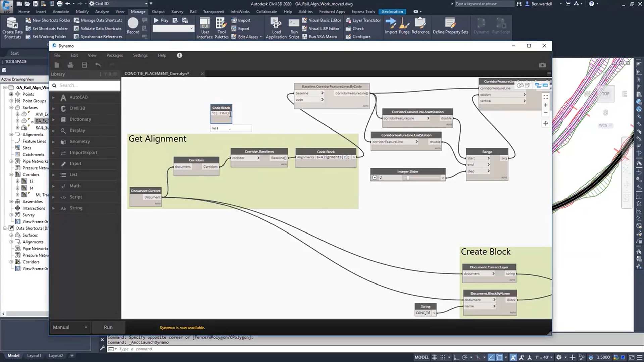This screenshot has width=644, height=362.
Task: Click the Save icon in the Civil 3D quick access toolbar
Action: click(35, 4)
